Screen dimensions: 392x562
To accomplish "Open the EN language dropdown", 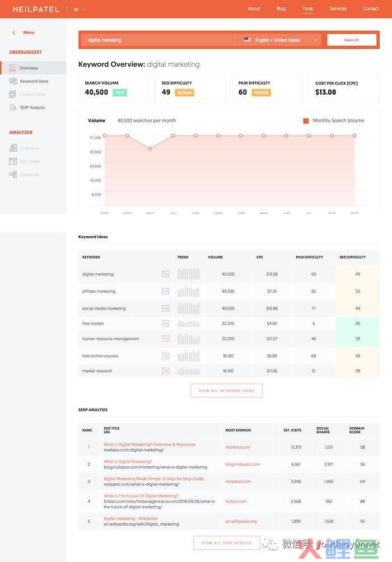I will tap(80, 10).
